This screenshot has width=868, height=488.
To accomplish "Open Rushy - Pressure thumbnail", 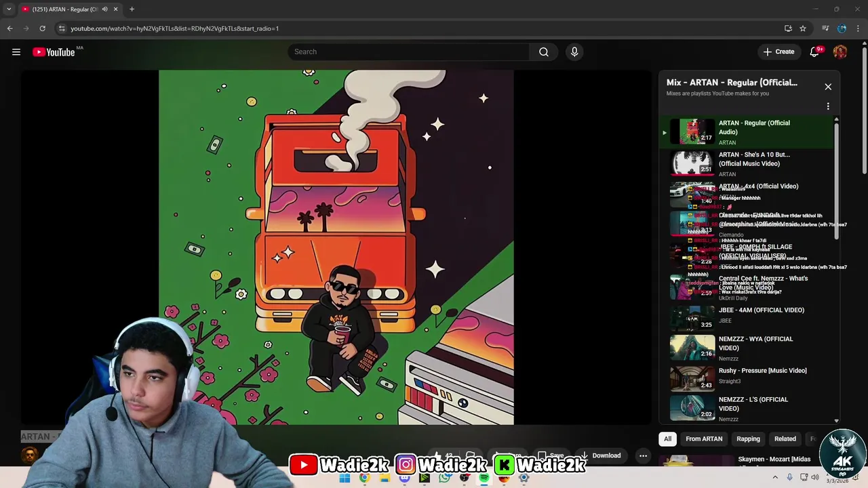I will 692,379.
